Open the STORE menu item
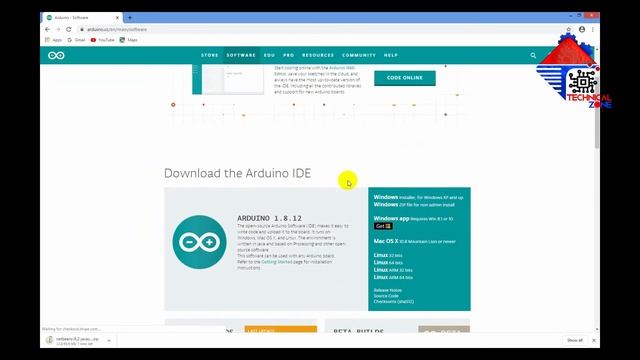Screen dimensions: 640x360 tap(209, 55)
